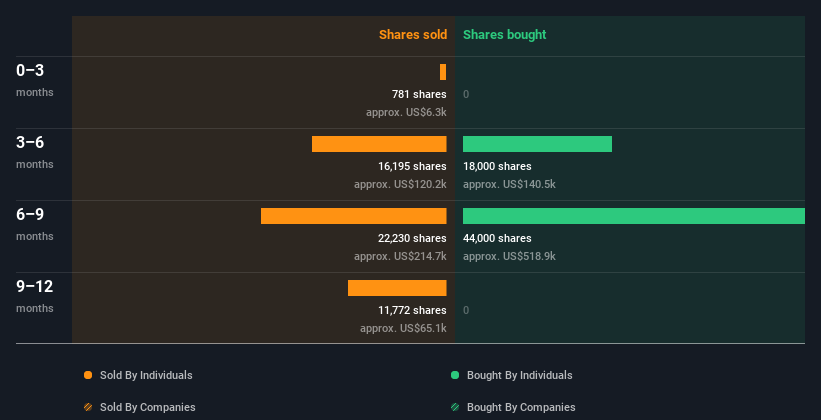The image size is (821, 420).
Task: Click the 18,000 shares value
Action: pos(497,166)
